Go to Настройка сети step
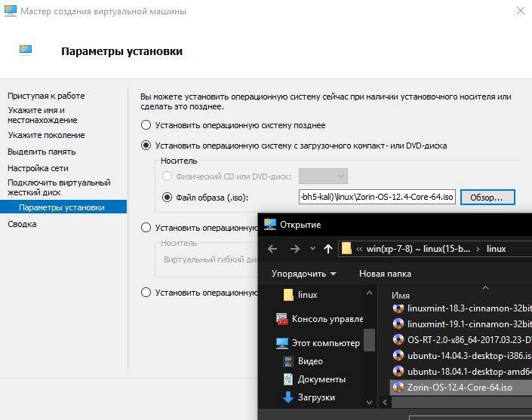The image size is (532, 420). pos(38,168)
